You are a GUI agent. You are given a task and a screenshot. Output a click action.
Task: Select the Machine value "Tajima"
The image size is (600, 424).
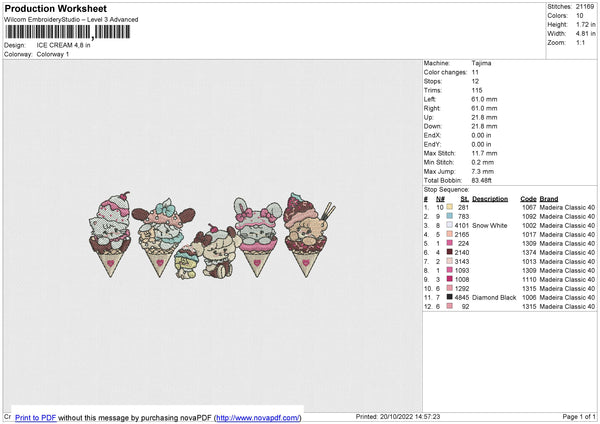(x=481, y=63)
